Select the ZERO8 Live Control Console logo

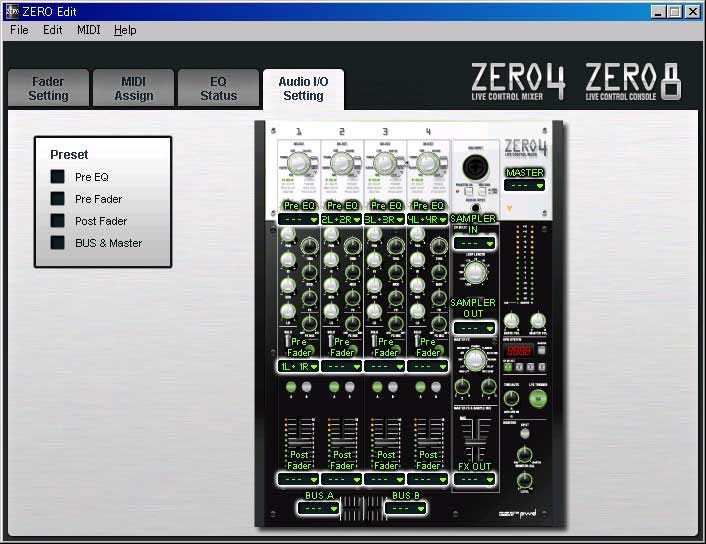pos(634,82)
